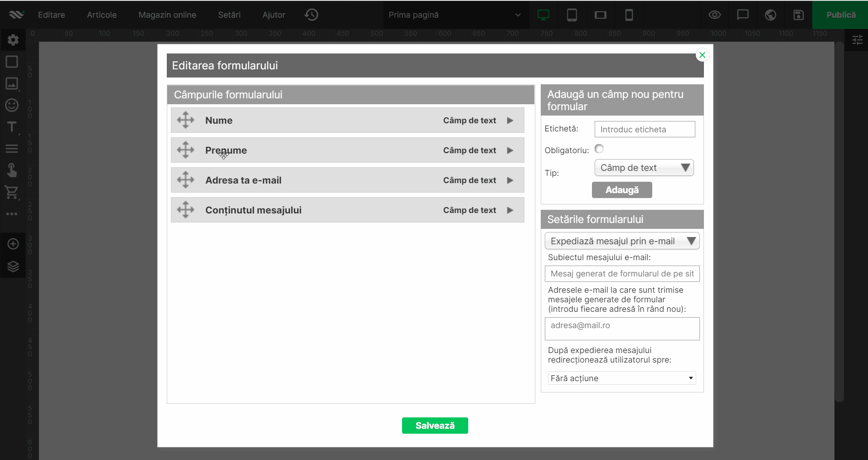Open the Magazin online menu
This screenshot has width=868, height=460.
pos(167,15)
